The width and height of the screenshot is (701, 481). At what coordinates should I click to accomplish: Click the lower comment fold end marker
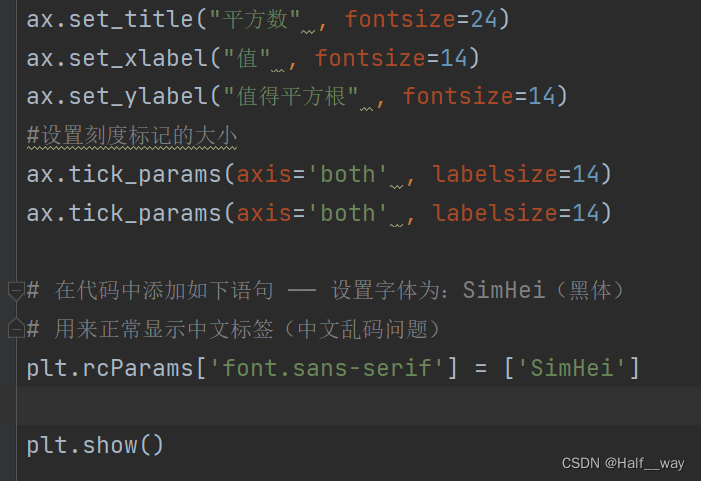pos(16,328)
